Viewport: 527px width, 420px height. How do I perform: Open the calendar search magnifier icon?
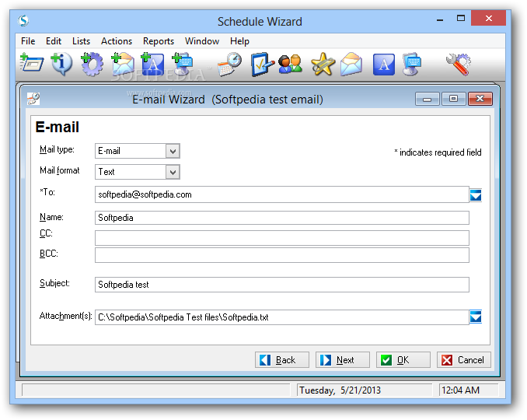tap(230, 64)
